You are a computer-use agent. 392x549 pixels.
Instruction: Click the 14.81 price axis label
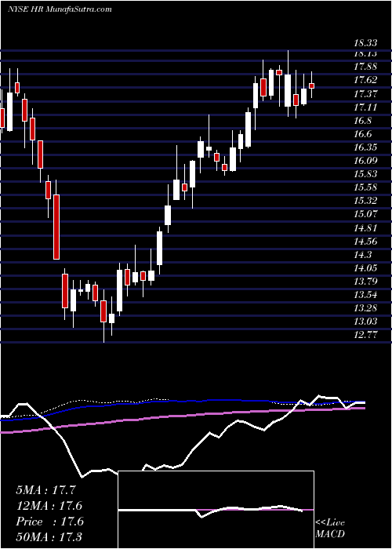[x=365, y=228]
